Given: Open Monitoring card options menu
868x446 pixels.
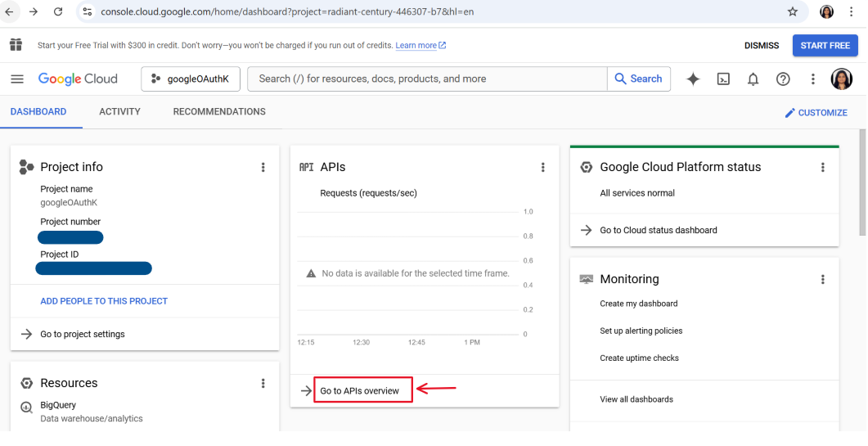Looking at the screenshot, I should point(823,279).
